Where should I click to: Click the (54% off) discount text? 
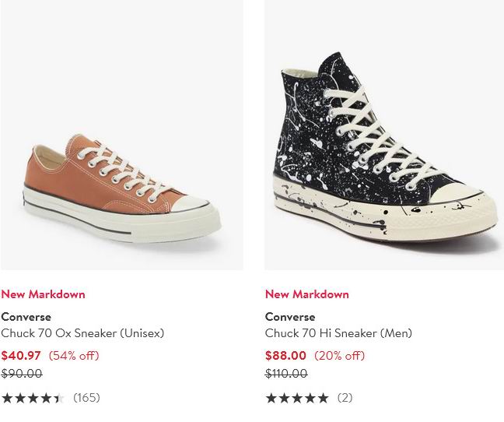click(74, 356)
